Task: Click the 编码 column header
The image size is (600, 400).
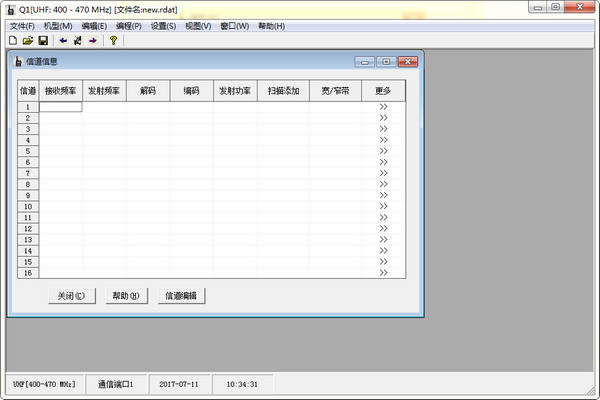Action: point(191,91)
